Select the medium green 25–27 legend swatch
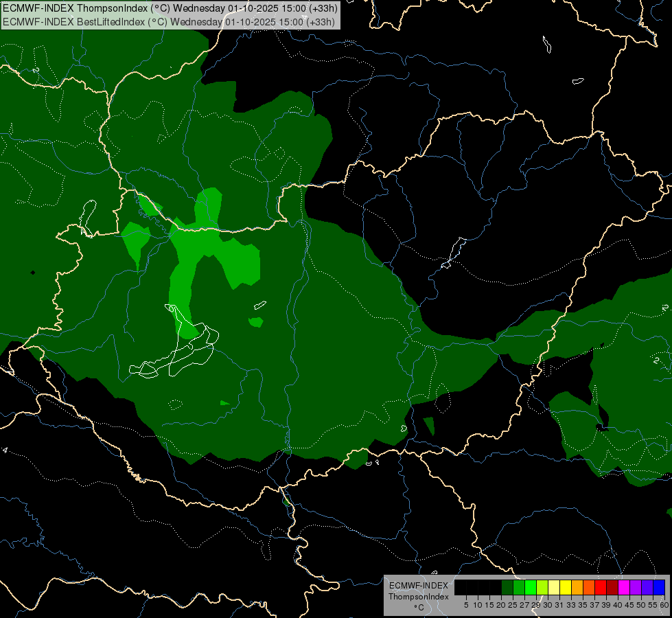 click(519, 587)
